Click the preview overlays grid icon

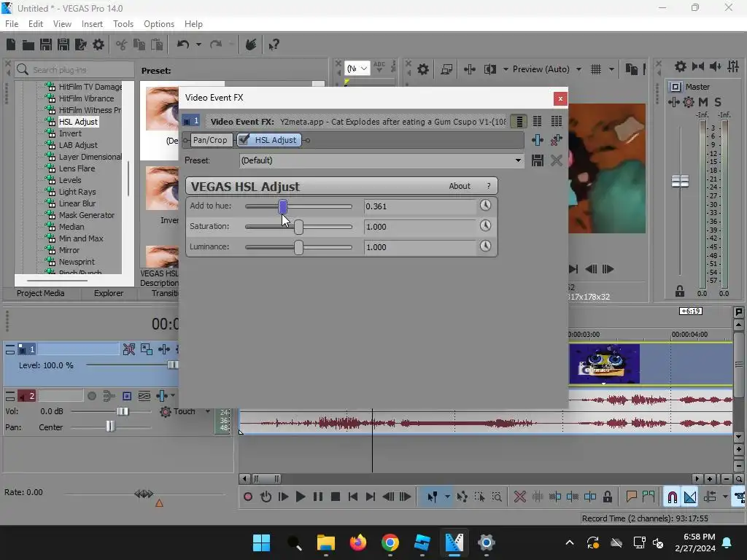pos(596,69)
